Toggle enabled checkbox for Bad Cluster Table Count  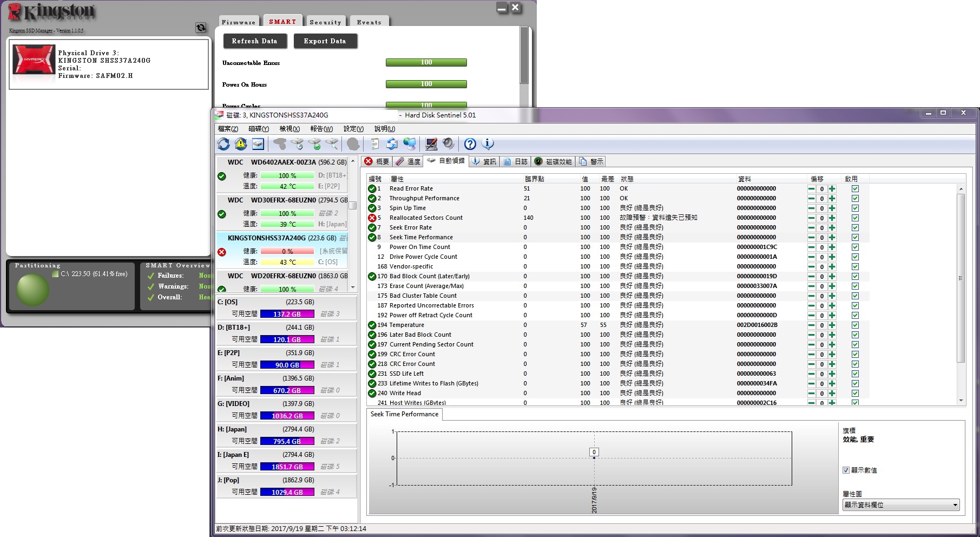[x=855, y=296]
